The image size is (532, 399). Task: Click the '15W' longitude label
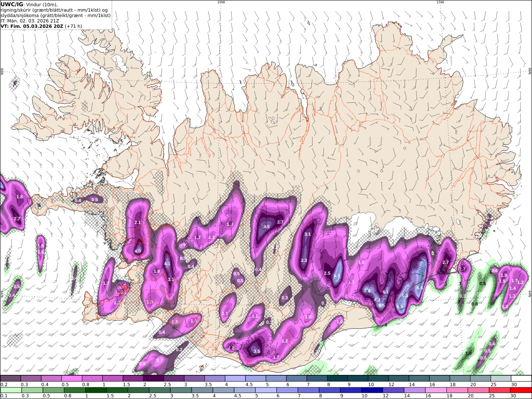(440, 2)
